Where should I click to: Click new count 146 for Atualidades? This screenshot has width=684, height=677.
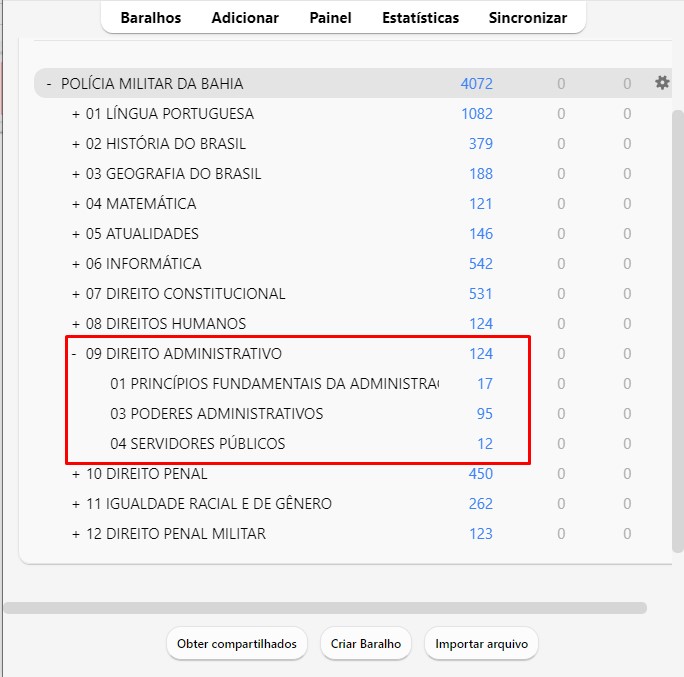(481, 234)
